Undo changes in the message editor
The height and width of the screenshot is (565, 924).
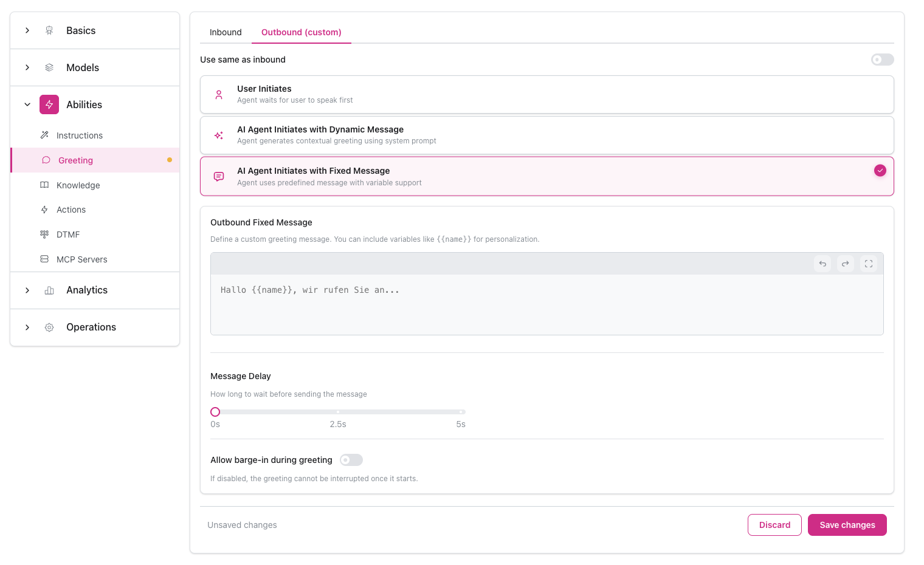click(x=822, y=263)
